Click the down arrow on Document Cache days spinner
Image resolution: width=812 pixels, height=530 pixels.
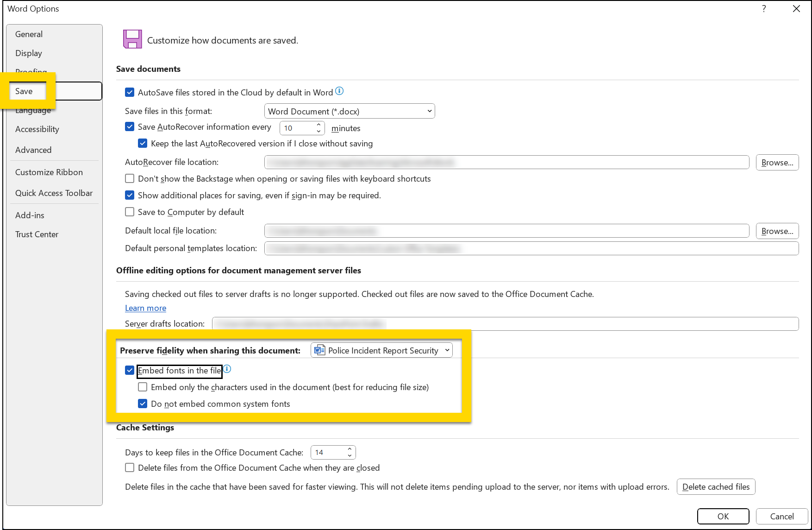(x=350, y=455)
